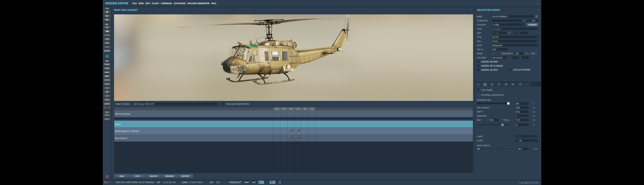This screenshot has height=185, width=644.
Task: Open the Radio presets antenna tab icon
Action: pyautogui.click(x=520, y=84)
